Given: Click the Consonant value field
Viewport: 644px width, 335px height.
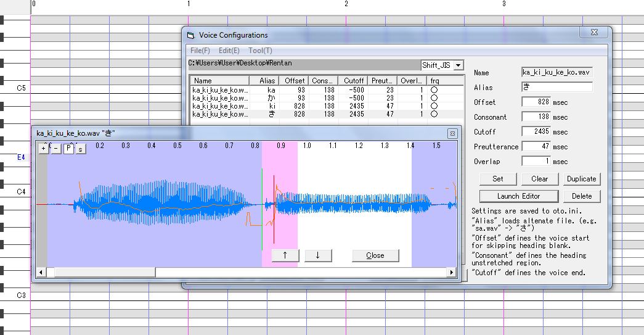Looking at the screenshot, I should (x=536, y=117).
